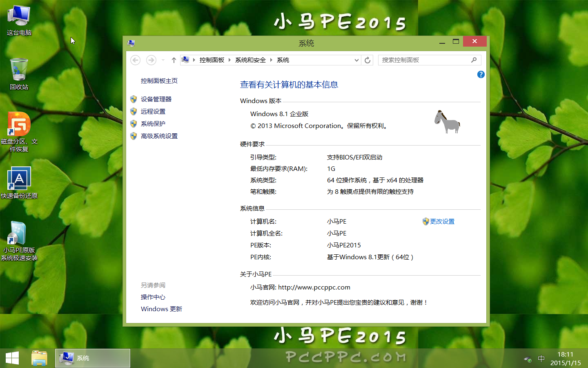Image resolution: width=588 pixels, height=368 pixels.
Task: Navigate up one level with up arrow
Action: (x=174, y=60)
